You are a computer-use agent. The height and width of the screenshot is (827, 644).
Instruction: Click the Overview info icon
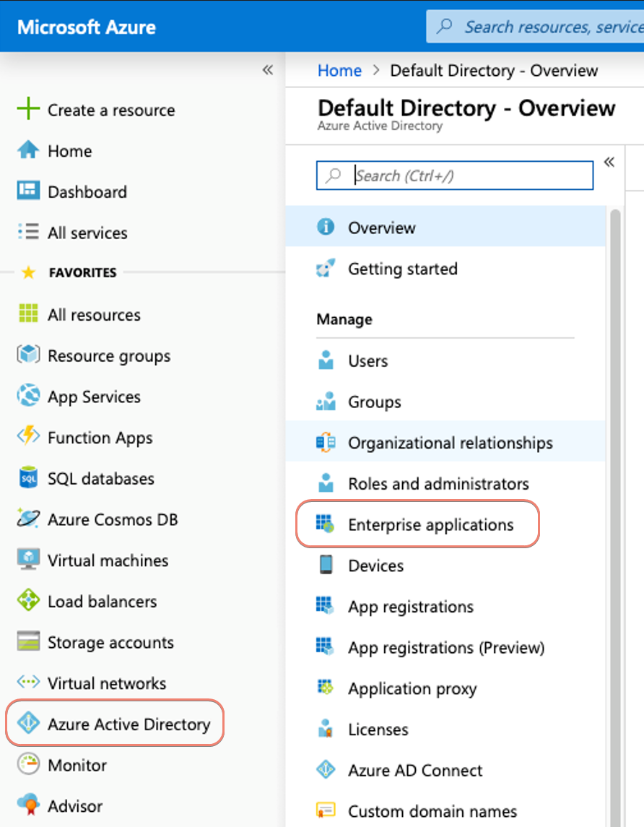coord(326,227)
